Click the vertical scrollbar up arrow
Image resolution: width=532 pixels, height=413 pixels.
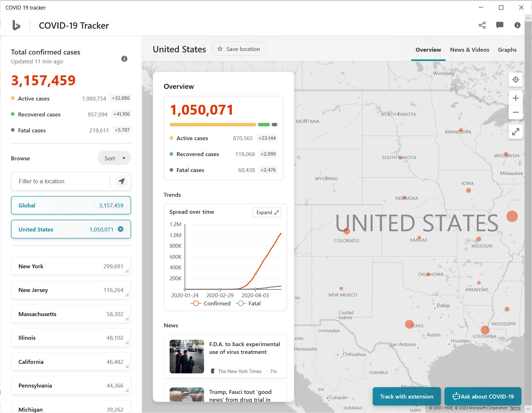tap(528, 18)
